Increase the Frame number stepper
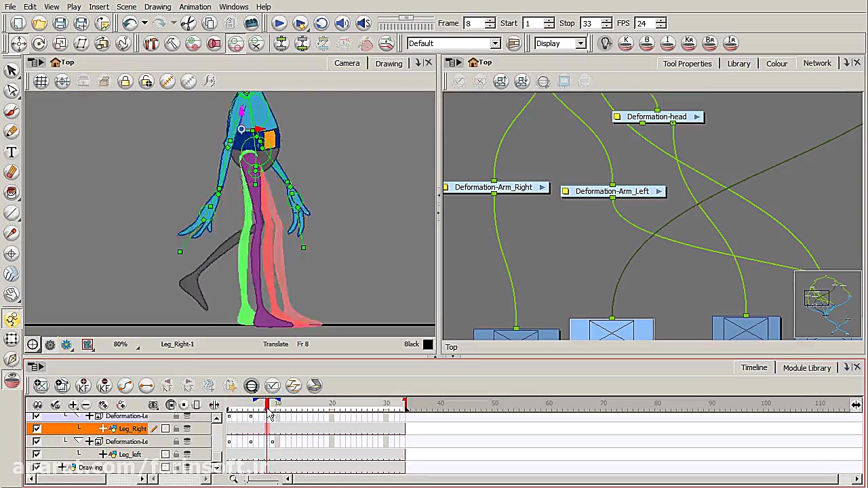The image size is (868, 488). [x=490, y=20]
